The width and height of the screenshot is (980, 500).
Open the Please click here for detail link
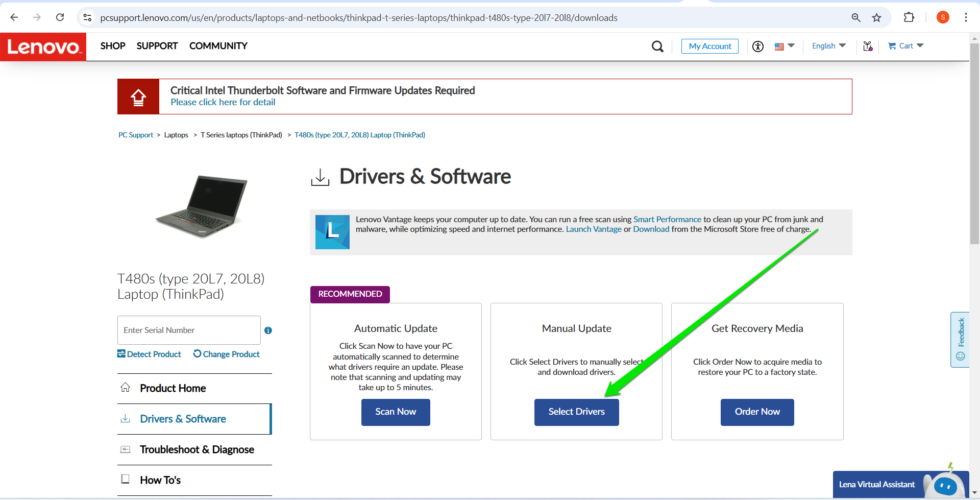pos(223,102)
